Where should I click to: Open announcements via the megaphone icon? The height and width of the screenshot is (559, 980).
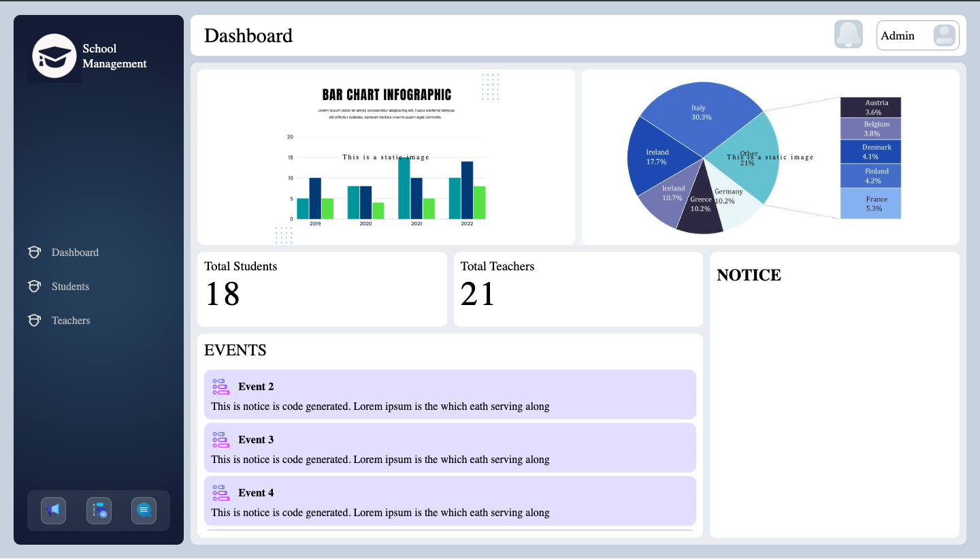click(x=53, y=510)
